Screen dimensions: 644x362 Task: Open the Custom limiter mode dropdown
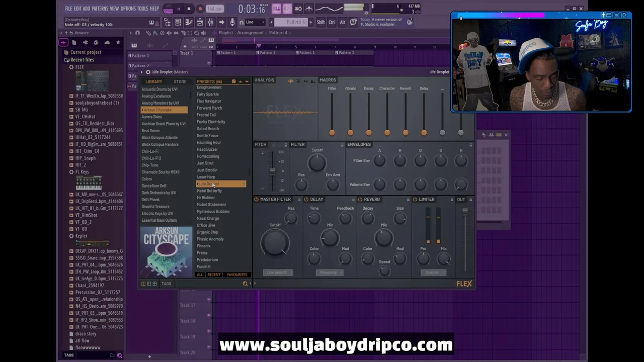(x=433, y=273)
